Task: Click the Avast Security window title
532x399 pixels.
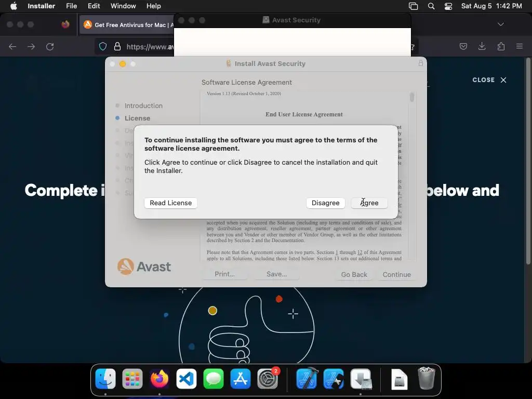Action: (x=296, y=20)
